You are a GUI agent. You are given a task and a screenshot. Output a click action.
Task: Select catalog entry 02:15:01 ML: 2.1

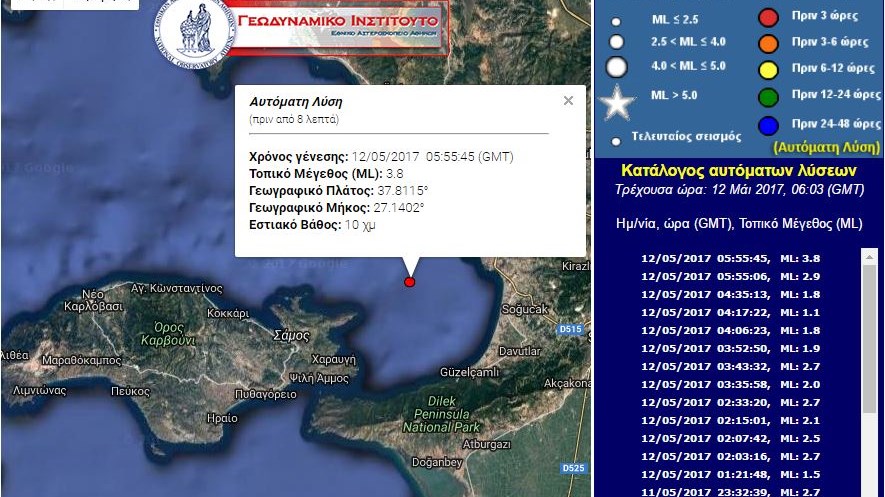730,421
